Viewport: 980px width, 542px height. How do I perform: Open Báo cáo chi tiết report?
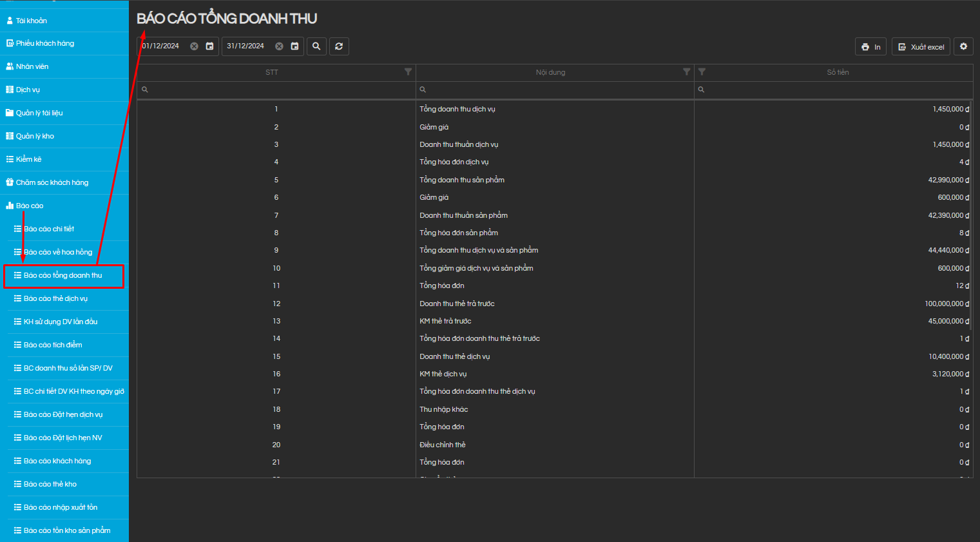click(49, 229)
